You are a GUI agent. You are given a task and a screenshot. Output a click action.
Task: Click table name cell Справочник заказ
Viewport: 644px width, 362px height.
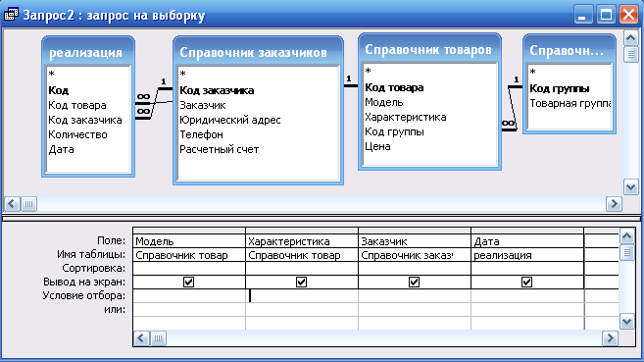click(415, 255)
